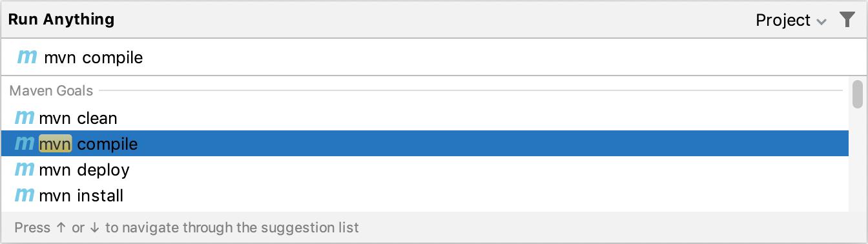Click the Maven icon beside mvn clean
This screenshot has height=244, width=868.
tap(25, 118)
